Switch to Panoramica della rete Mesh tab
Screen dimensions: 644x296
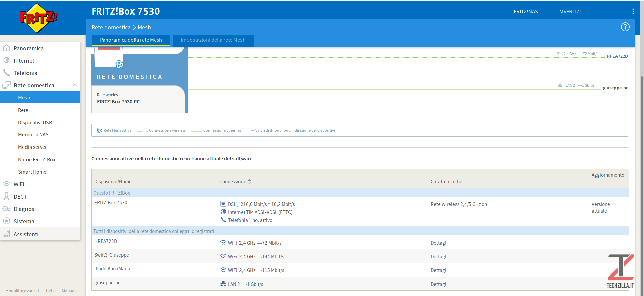click(131, 40)
